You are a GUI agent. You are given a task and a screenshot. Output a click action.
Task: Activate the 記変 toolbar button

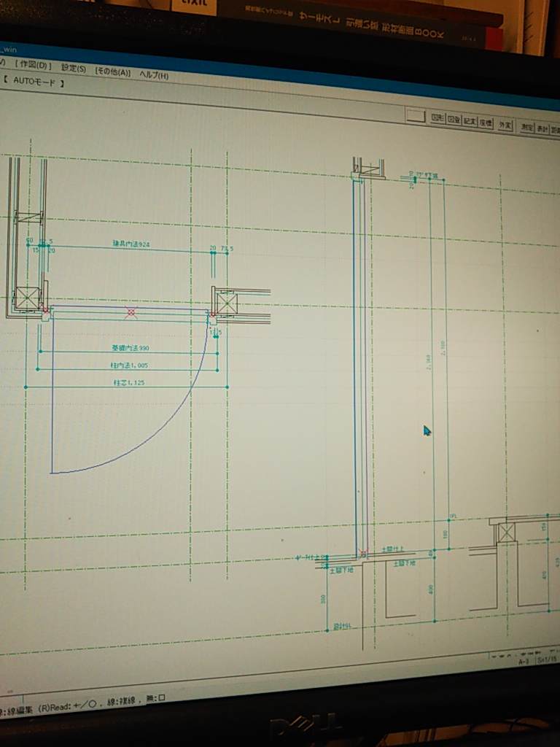pos(470,122)
